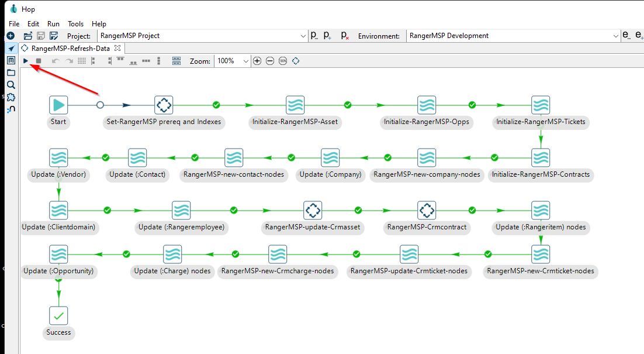Select the RangerMSP-update-Crmasset workflow node
This screenshot has width=644, height=354.
[x=313, y=211]
